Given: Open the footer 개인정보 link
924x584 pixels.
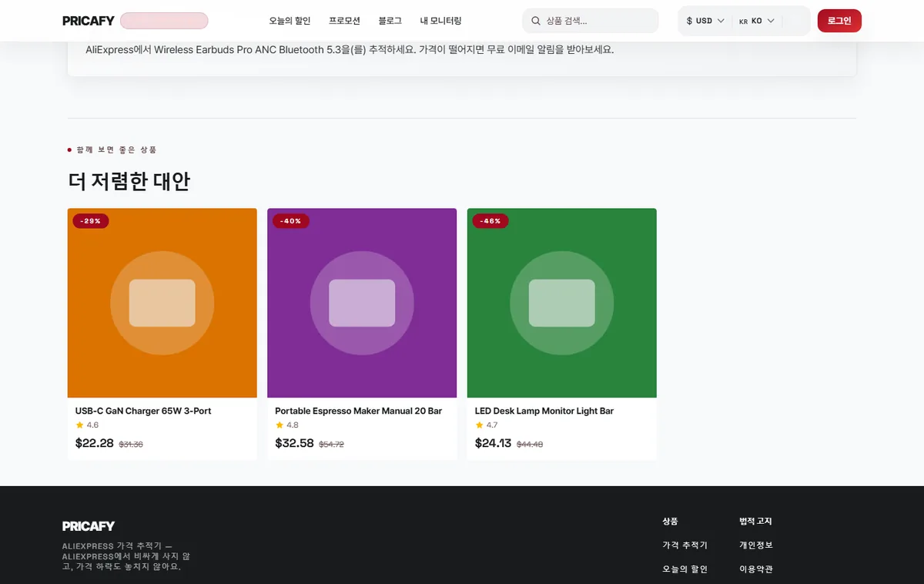Looking at the screenshot, I should tap(755, 545).
